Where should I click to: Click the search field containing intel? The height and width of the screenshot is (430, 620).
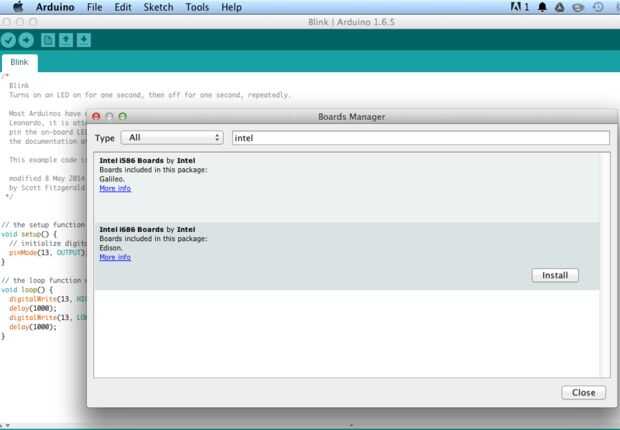pos(421,138)
